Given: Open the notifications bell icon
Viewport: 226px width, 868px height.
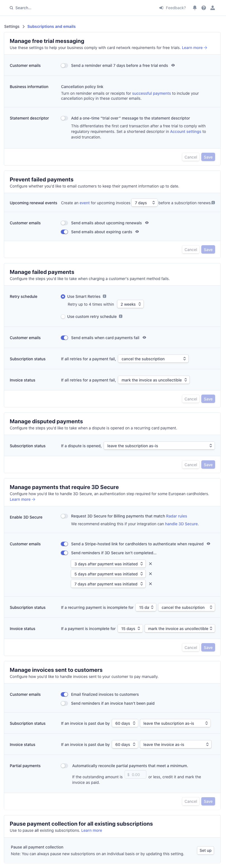Looking at the screenshot, I should [195, 8].
